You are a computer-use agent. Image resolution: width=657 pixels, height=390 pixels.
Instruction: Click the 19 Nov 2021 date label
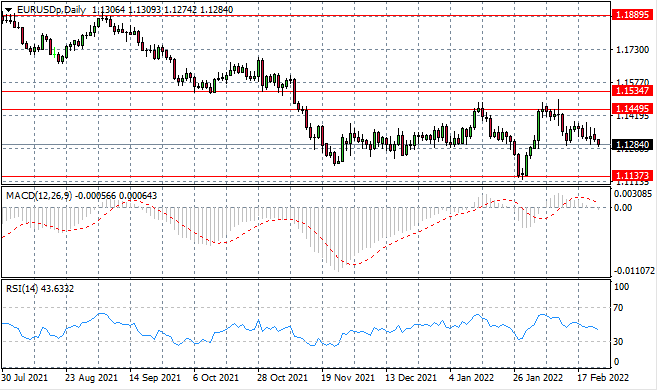pos(348,377)
